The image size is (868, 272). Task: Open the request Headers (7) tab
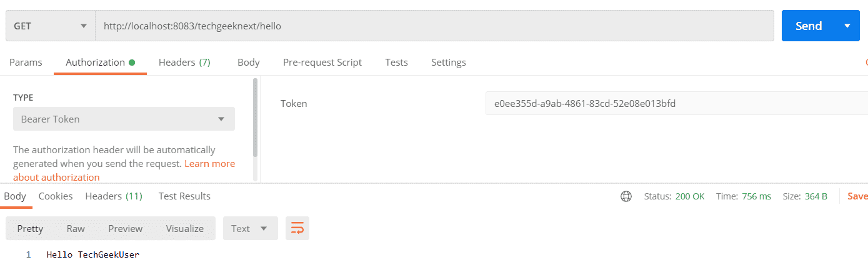[x=184, y=63]
